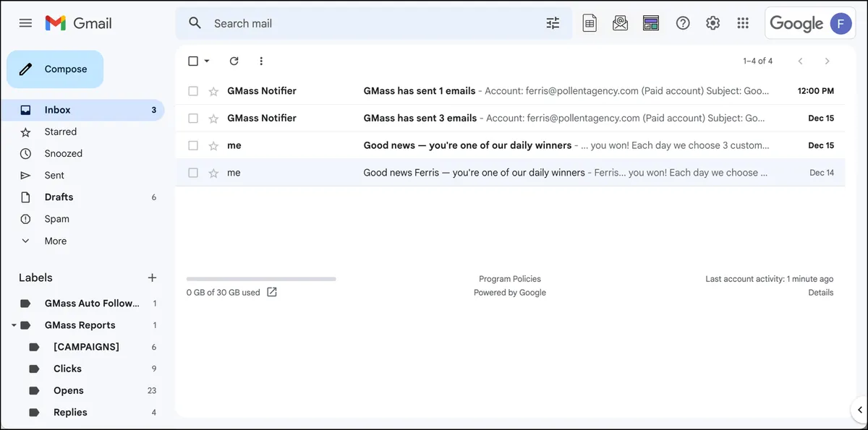Open GMass has sent 3 emails message
The image size is (868, 430).
[510, 119]
